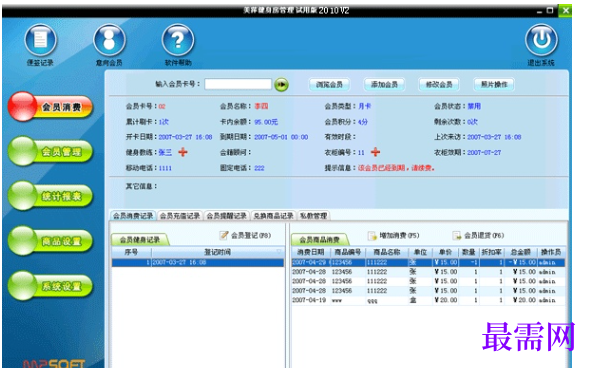This screenshot has width=594, height=368.
Task: Open the 意向会员 prospective members icon
Action: click(x=109, y=40)
